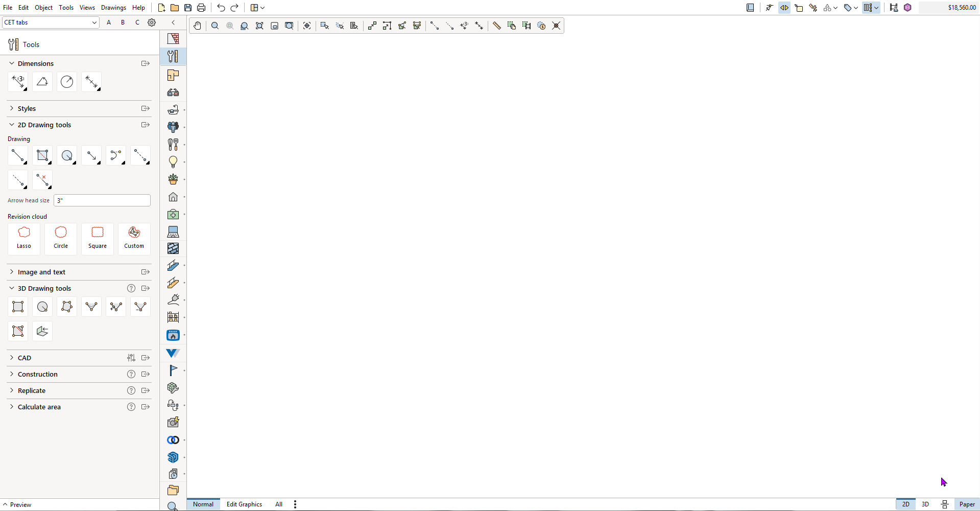Expand the Calculate area section
The height and width of the screenshot is (511, 980).
(12, 407)
